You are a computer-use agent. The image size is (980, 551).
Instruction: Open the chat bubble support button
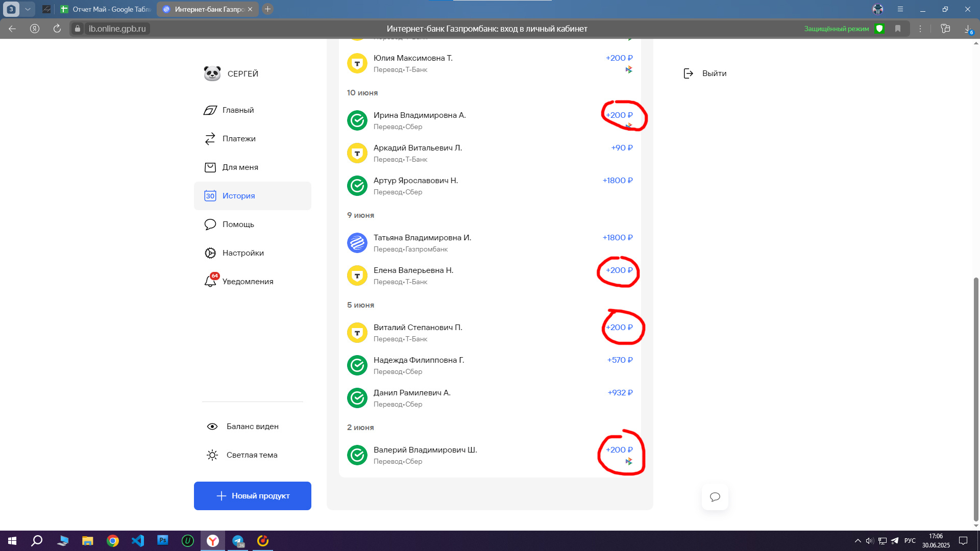click(x=715, y=497)
